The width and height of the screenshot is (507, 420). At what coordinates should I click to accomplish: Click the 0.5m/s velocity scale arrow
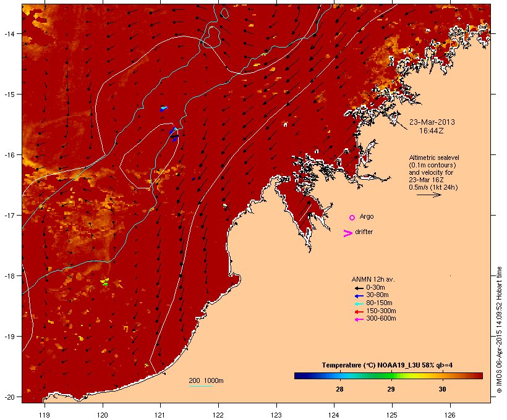point(428,195)
